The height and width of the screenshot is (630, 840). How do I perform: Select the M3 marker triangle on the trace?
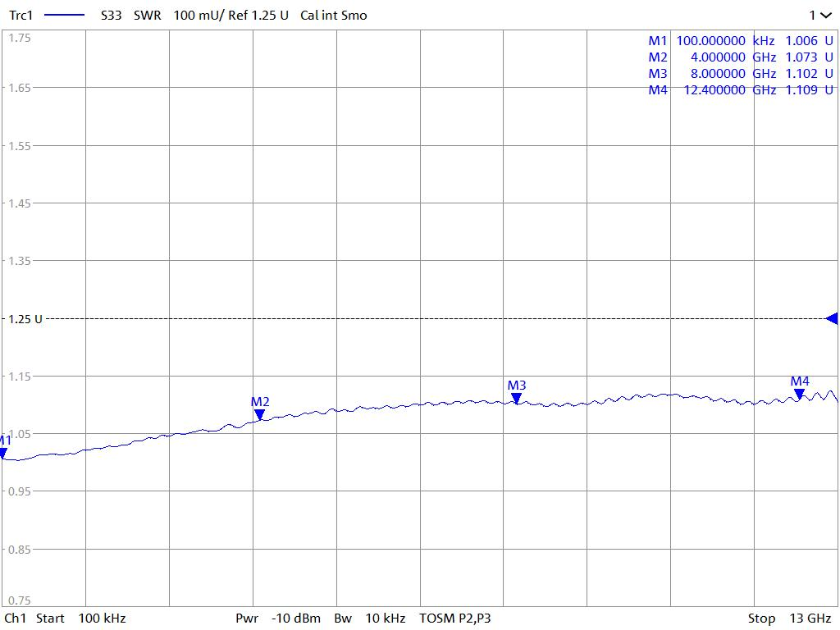tap(516, 399)
